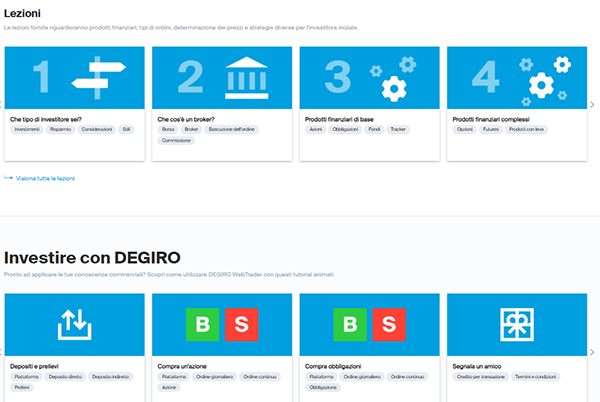Select Piattaforma tag under Compra un'azione
The width and height of the screenshot is (600, 402).
pos(174,377)
